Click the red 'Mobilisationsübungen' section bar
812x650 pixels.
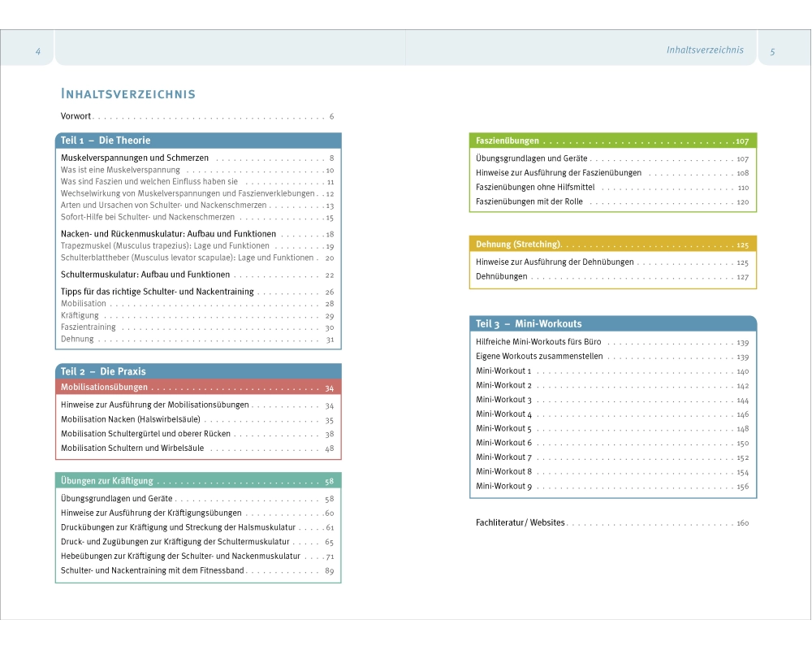(x=198, y=388)
